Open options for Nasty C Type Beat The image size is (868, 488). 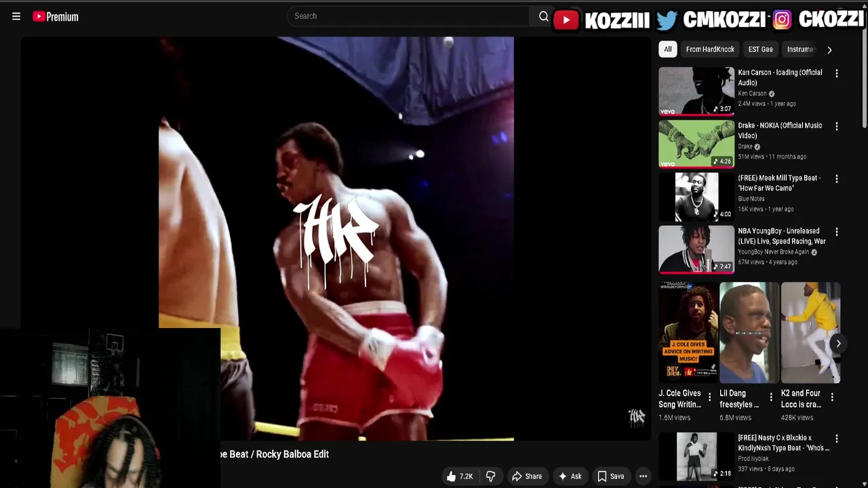[x=836, y=439]
